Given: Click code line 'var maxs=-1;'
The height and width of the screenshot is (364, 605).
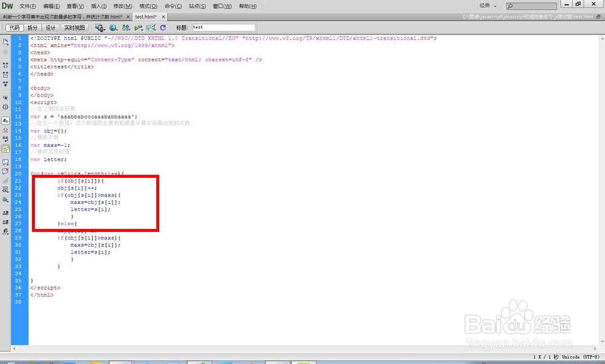Looking at the screenshot, I should pos(50,145).
